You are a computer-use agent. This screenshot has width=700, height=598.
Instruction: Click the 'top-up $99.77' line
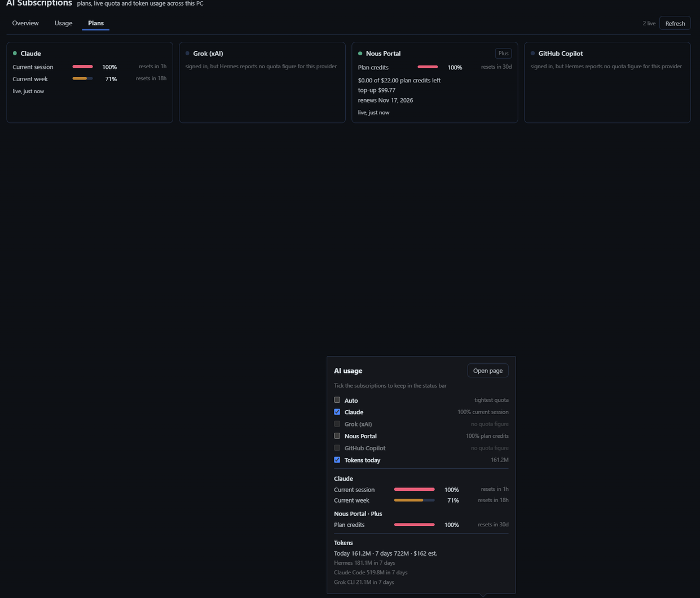click(x=377, y=90)
